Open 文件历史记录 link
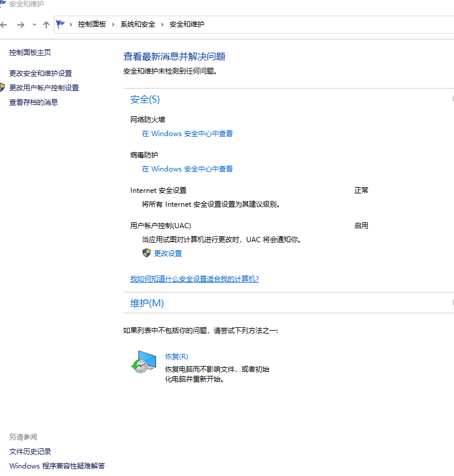Viewport: 454px width, 476px height. click(x=30, y=452)
